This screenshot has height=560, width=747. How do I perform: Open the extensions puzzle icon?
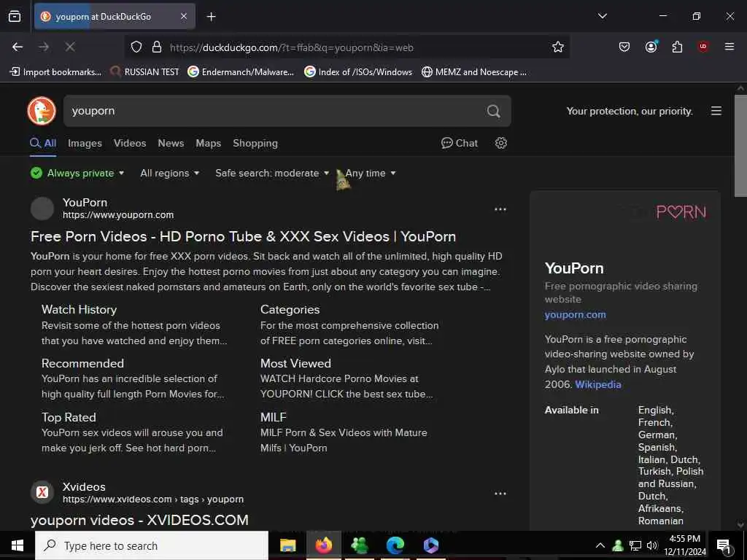(677, 47)
